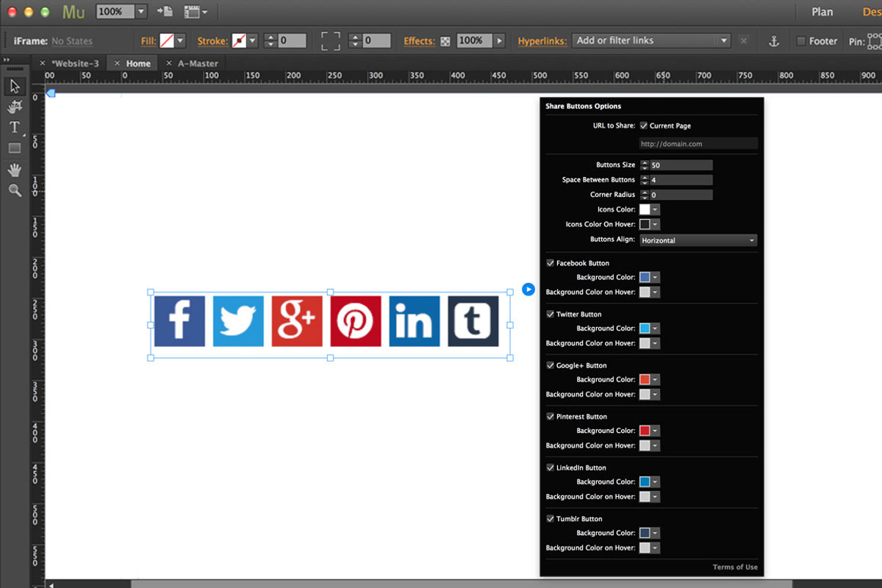The height and width of the screenshot is (588, 882).
Task: Click the view mode icon in title bar
Action: (x=165, y=12)
